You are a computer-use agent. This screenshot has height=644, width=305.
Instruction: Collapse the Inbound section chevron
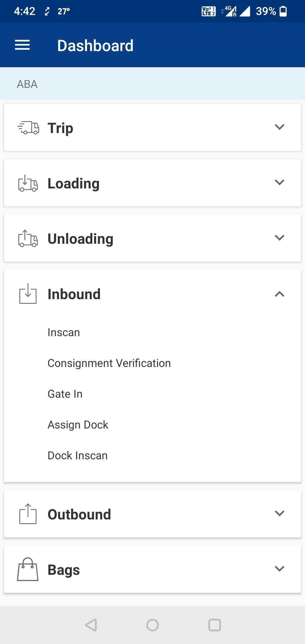(x=279, y=294)
